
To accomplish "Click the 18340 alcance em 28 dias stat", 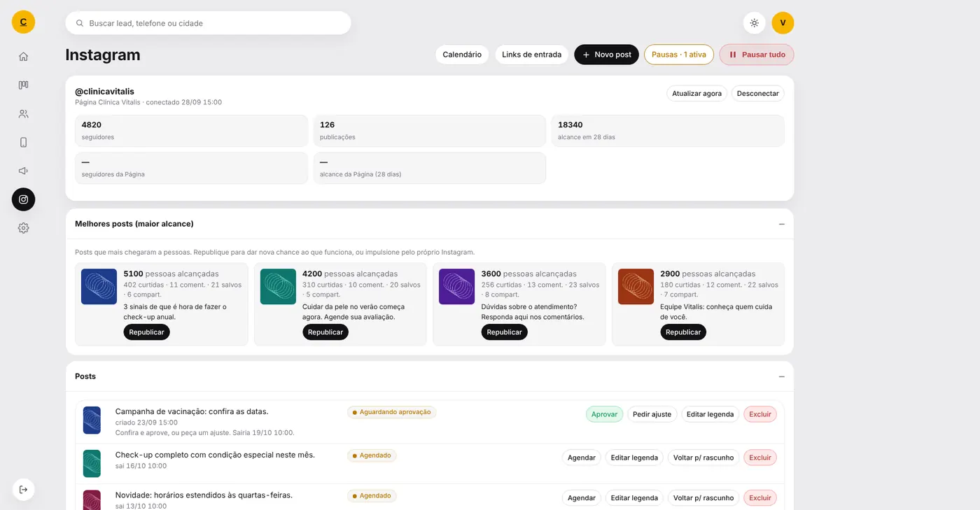I will 668,131.
